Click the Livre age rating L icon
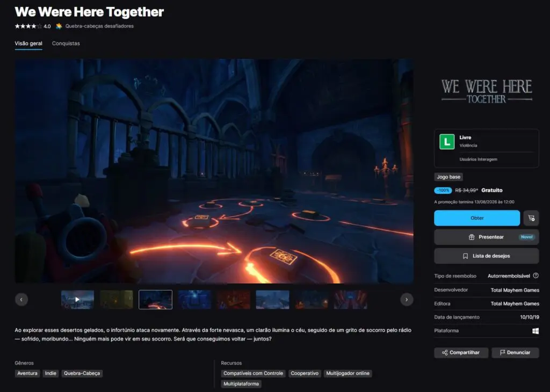Image resolution: width=550 pixels, height=392 pixels. coord(447,142)
